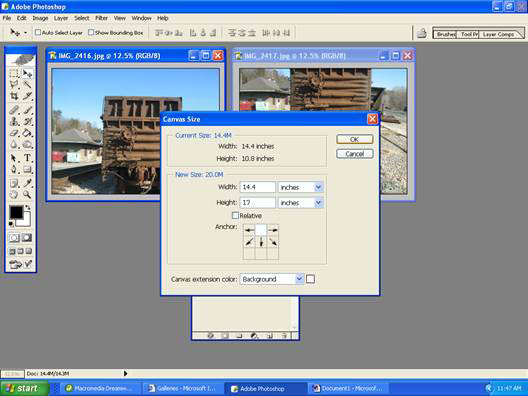Select the Move tool in toolbox
Image resolution: width=528 pixels, height=396 pixels.
(x=27, y=74)
